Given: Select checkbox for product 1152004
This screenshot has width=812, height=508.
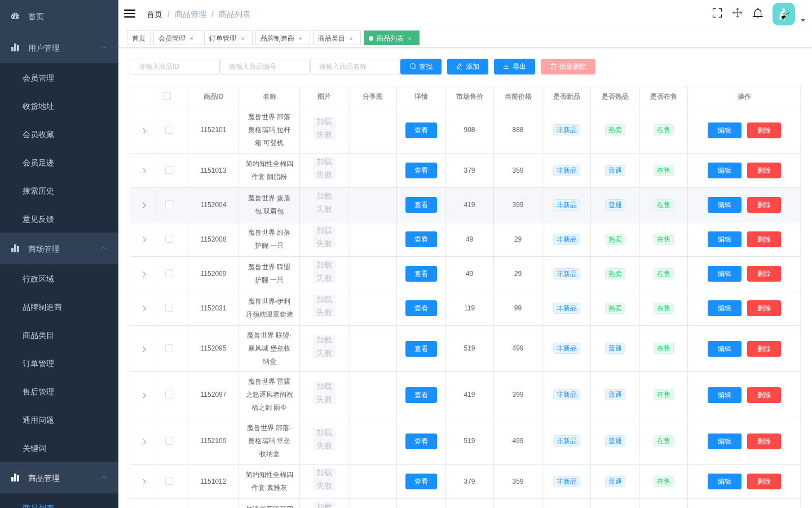Looking at the screenshot, I should pos(169,204).
